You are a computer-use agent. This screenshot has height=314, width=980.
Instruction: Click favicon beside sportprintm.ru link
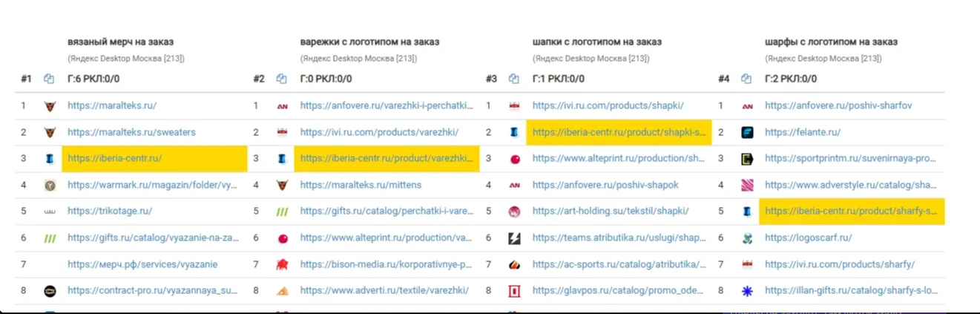click(747, 159)
